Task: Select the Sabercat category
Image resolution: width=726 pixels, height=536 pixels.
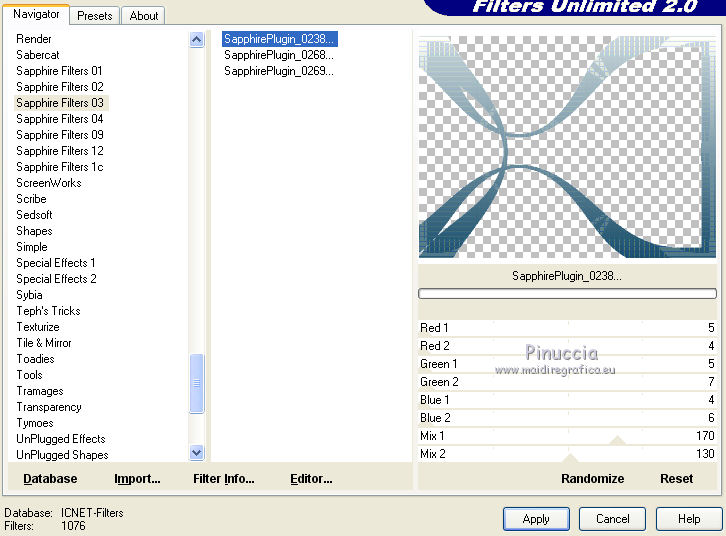Action: tap(38, 55)
